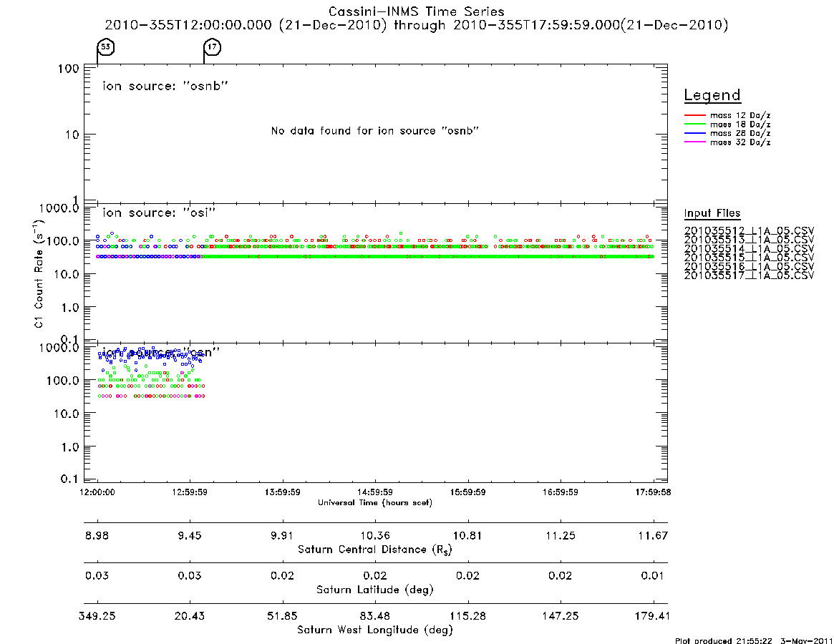The image size is (834, 644).
Task: Click the distance value 10.36
Action: click(375, 535)
